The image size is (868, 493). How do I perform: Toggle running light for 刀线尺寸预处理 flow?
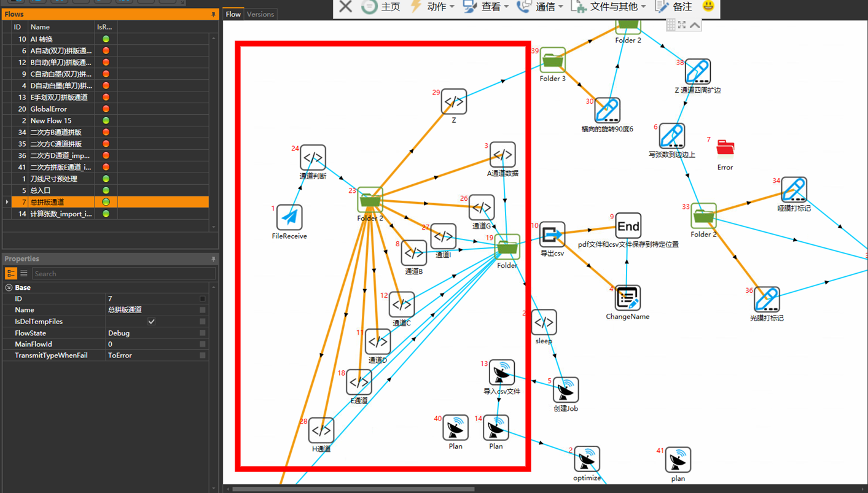106,179
